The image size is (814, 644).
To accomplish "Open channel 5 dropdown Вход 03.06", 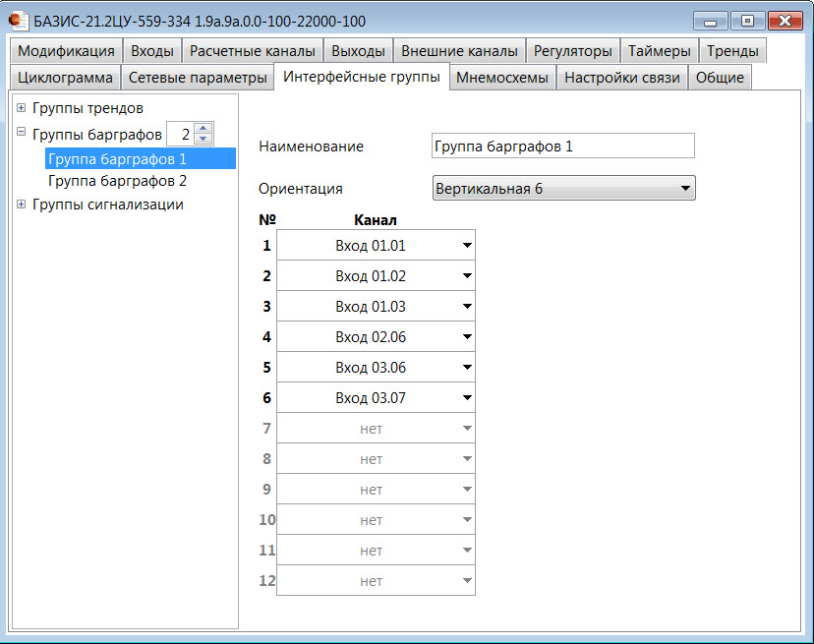I will [376, 367].
